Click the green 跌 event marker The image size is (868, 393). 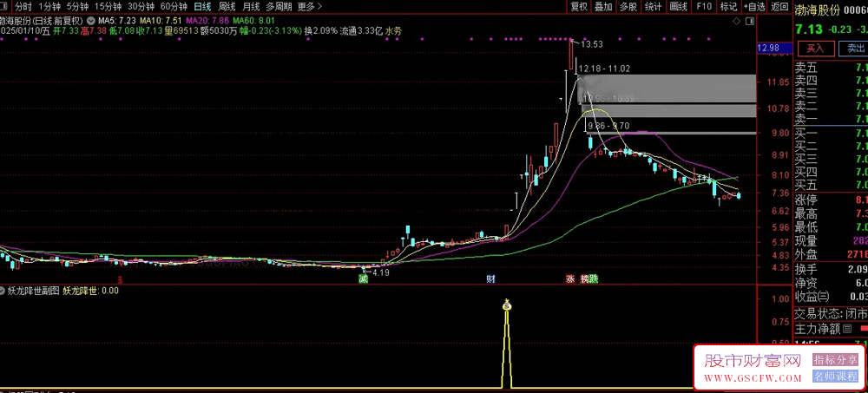tap(594, 279)
